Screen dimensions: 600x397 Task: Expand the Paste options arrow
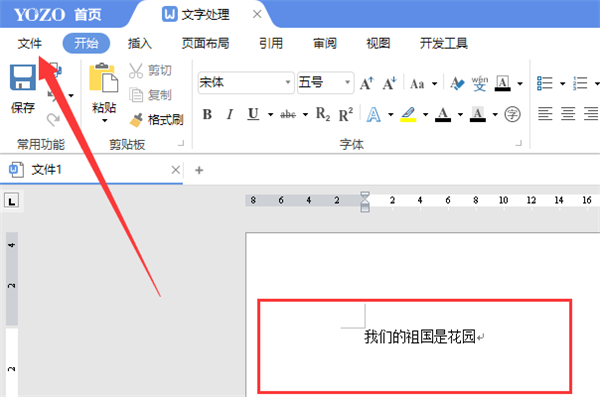pos(104,121)
